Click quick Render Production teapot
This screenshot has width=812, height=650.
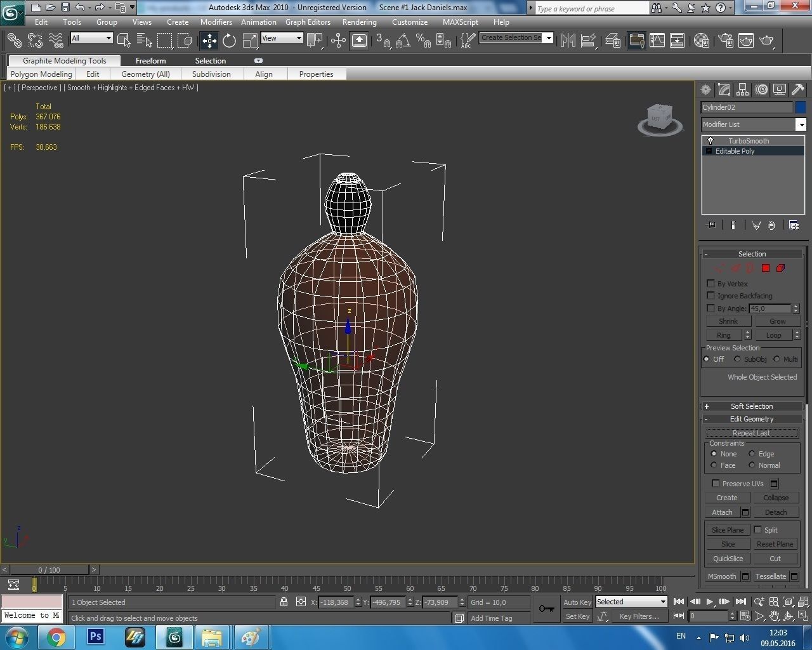767,41
